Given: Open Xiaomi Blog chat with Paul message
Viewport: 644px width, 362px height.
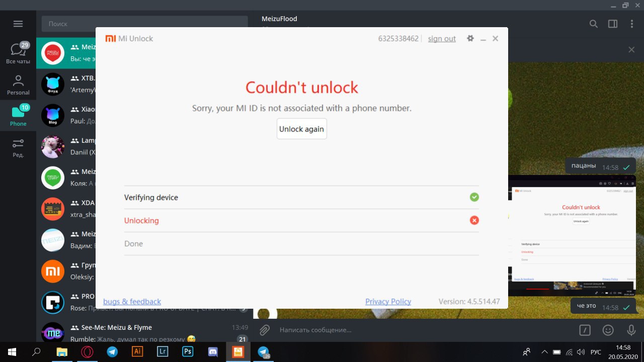Looking at the screenshot, I should 66,115.
